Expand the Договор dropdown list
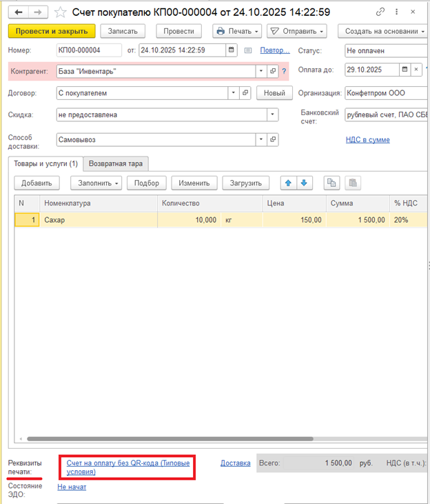The image size is (430, 504). pyautogui.click(x=234, y=93)
